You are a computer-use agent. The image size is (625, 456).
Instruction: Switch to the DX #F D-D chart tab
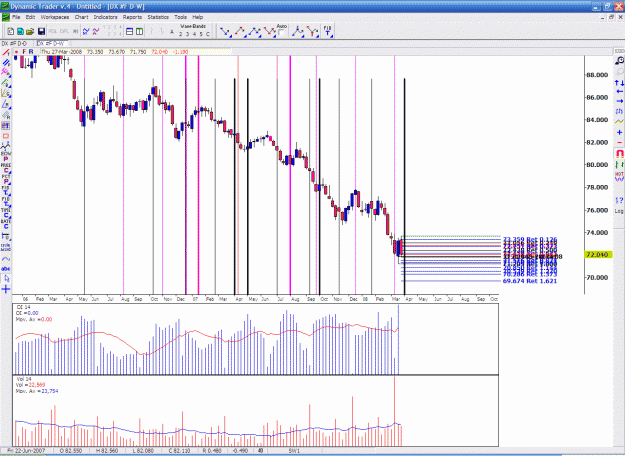click(14, 43)
